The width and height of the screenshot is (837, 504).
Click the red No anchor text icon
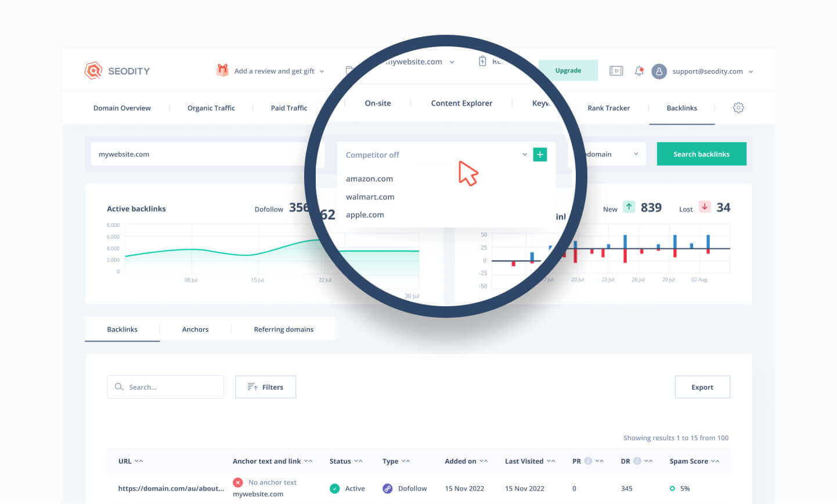(x=238, y=483)
